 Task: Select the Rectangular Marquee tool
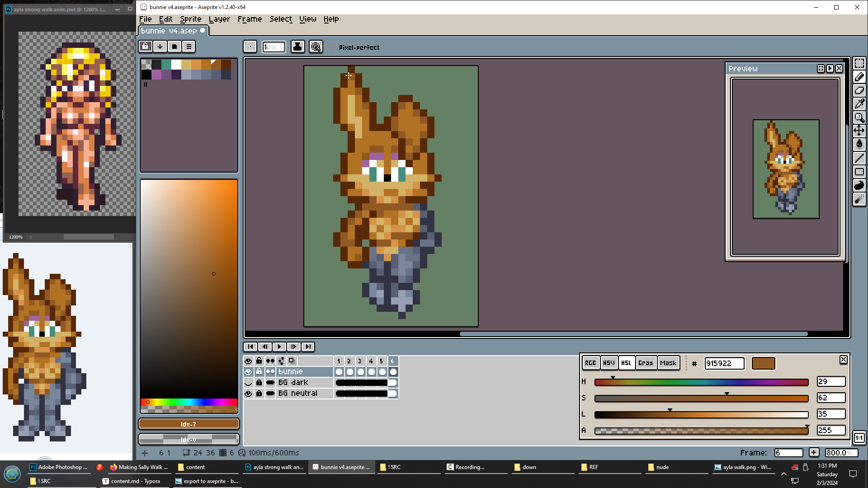[x=859, y=63]
